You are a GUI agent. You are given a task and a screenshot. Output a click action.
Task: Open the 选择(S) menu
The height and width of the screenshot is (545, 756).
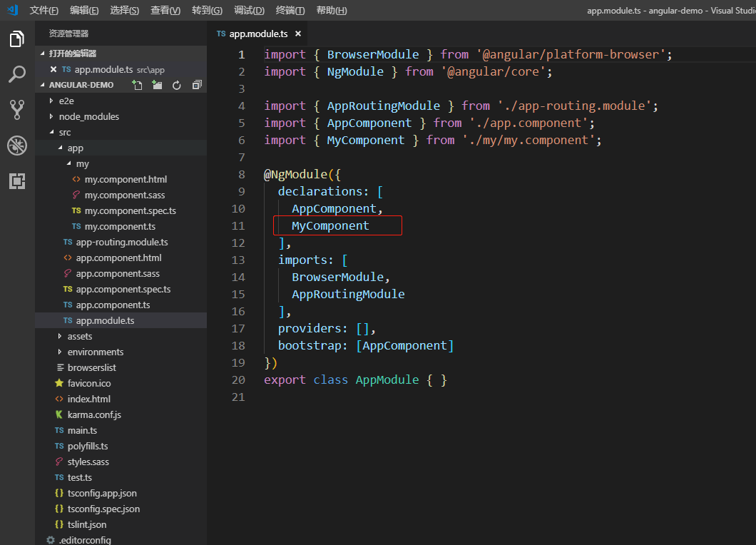pyautogui.click(x=124, y=10)
